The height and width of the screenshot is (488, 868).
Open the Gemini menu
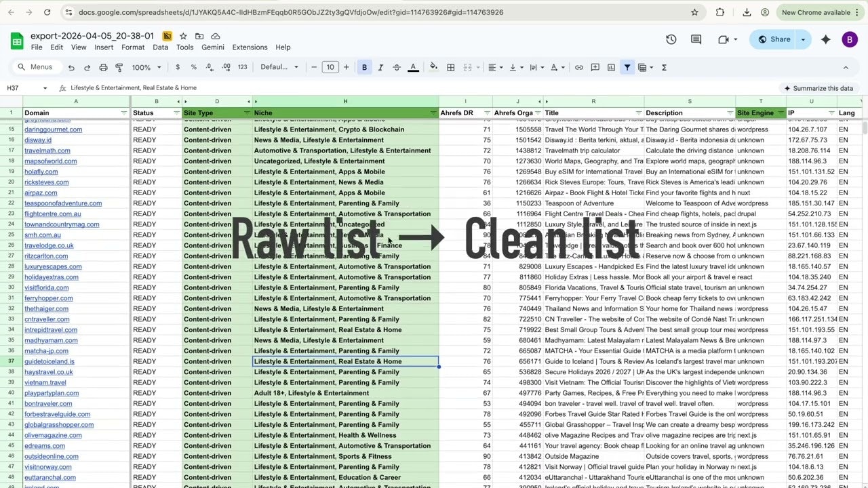[213, 47]
